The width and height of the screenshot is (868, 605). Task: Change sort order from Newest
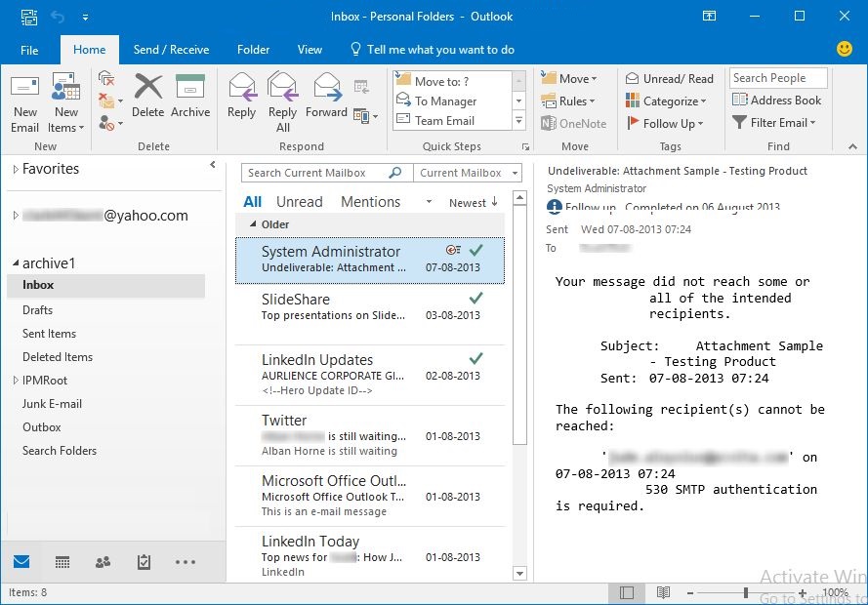click(474, 203)
